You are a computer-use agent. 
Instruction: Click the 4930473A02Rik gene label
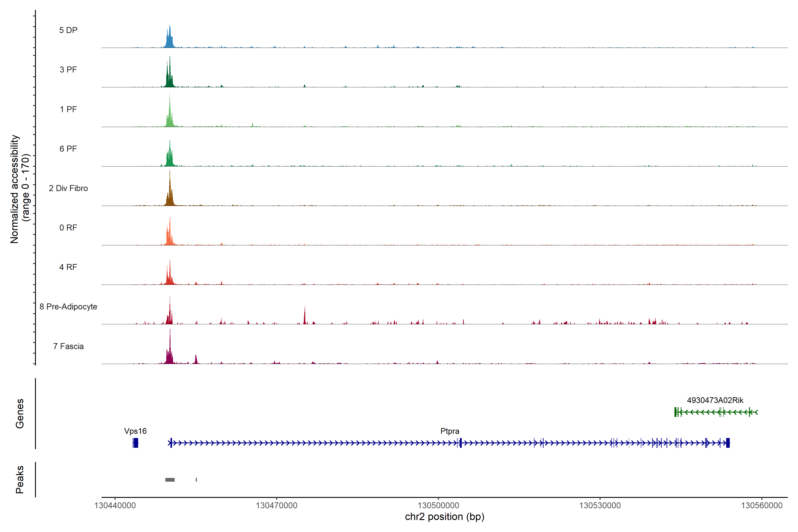[715, 400]
